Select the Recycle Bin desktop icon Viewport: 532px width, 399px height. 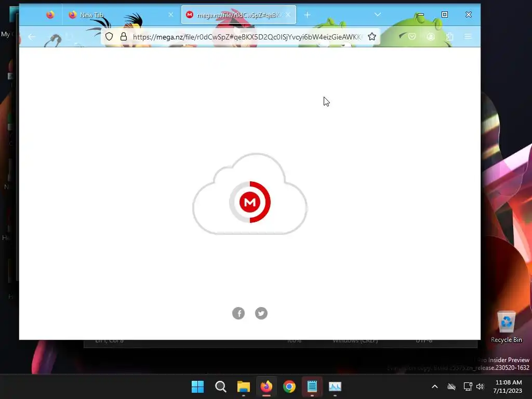click(506, 327)
